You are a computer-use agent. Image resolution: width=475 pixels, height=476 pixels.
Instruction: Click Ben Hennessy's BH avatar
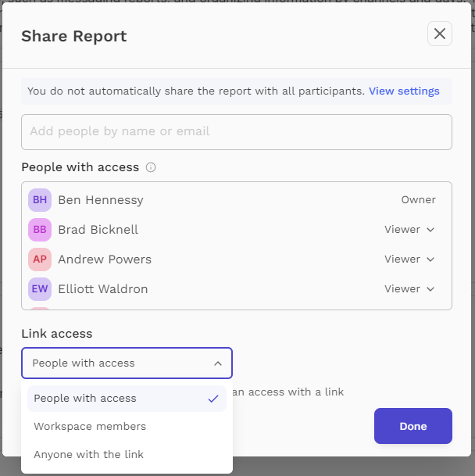(x=40, y=200)
